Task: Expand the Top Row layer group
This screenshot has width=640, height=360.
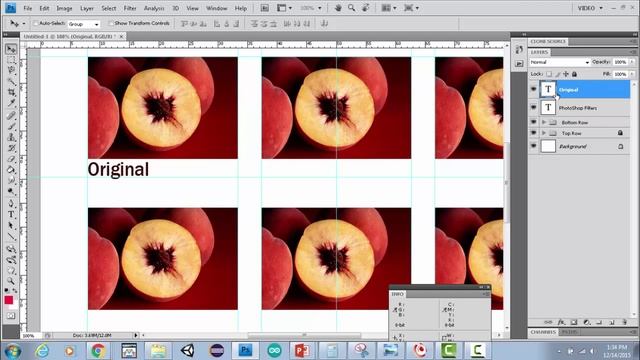Action: point(544,133)
